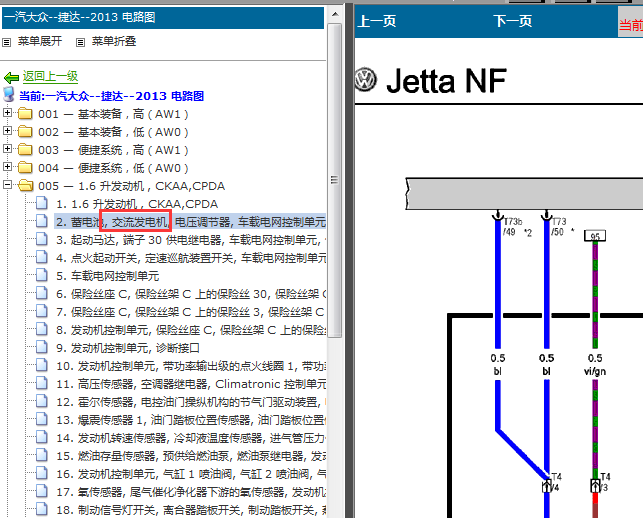Click page icon of item 17. 氧传感器

click(x=41, y=491)
